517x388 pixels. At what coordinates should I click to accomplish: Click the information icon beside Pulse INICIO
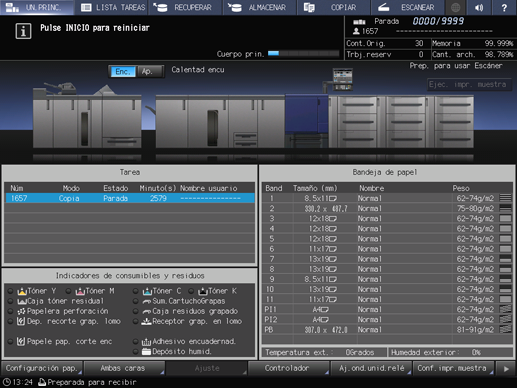coord(23,31)
